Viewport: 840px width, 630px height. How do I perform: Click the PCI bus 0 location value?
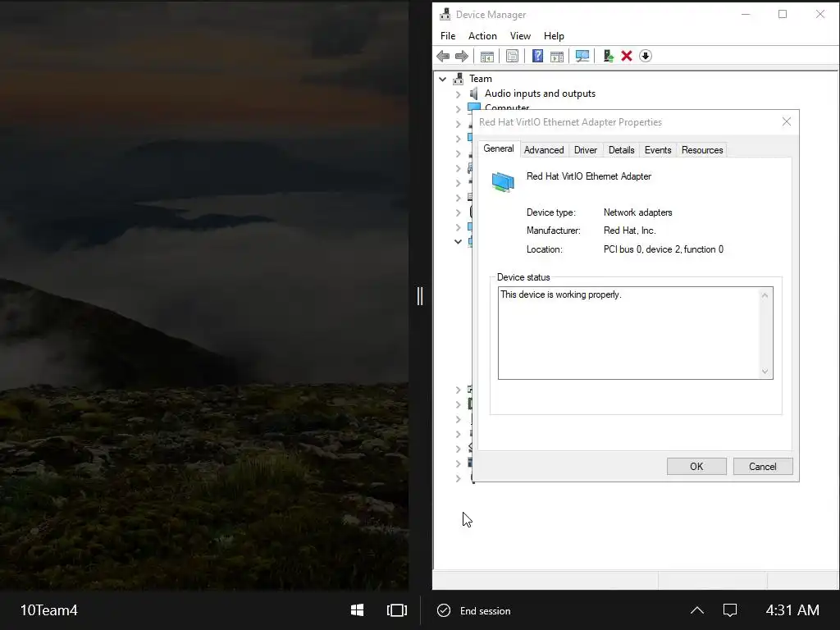663,249
